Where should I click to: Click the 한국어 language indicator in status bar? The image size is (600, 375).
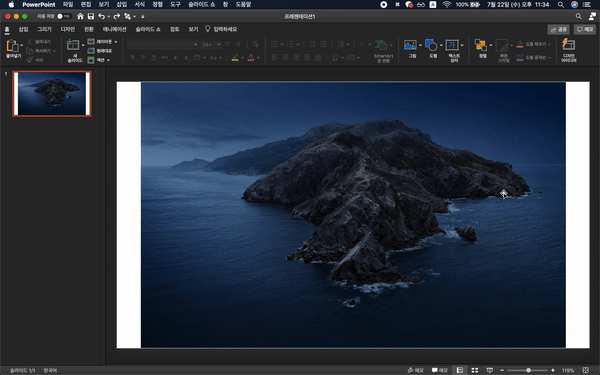[x=50, y=370]
